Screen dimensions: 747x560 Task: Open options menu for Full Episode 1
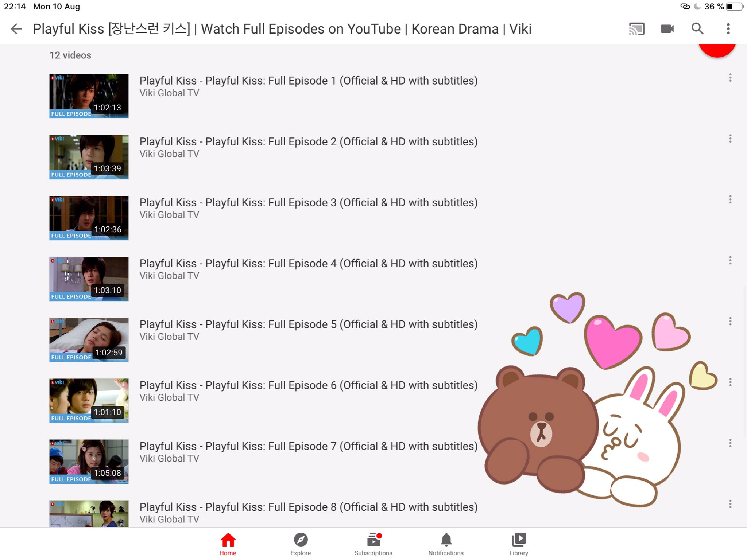point(730,78)
